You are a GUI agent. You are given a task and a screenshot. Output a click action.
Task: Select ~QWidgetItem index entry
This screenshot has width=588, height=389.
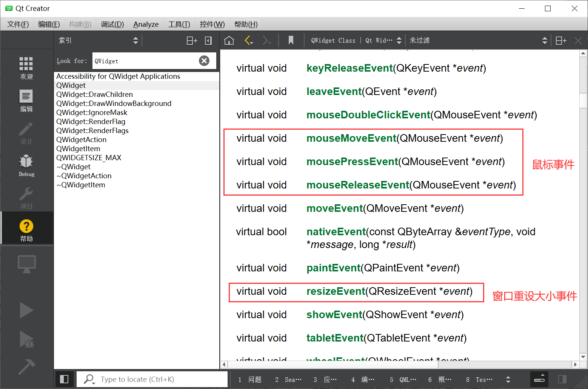click(x=137, y=185)
